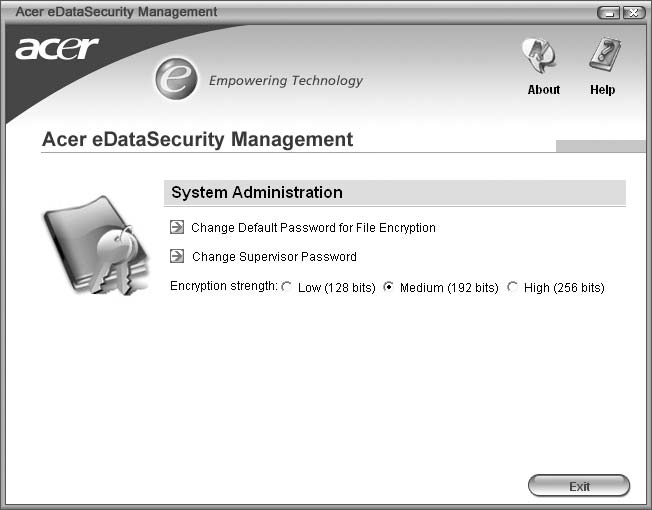The image size is (652, 510).
Task: Open the Help book icon
Action: point(605,54)
